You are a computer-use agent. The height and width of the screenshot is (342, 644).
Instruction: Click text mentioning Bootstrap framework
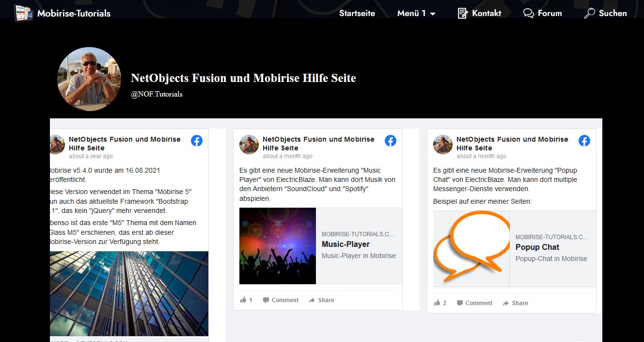[121, 201]
